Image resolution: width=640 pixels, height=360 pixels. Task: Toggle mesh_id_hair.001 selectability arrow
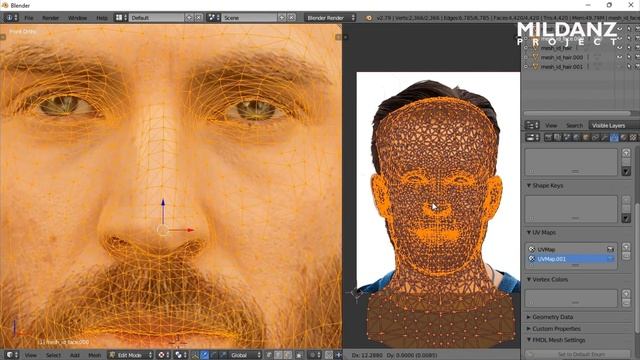[629, 67]
